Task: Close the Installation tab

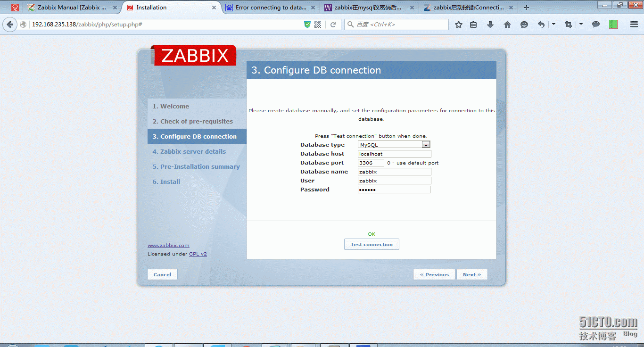Action: (214, 8)
